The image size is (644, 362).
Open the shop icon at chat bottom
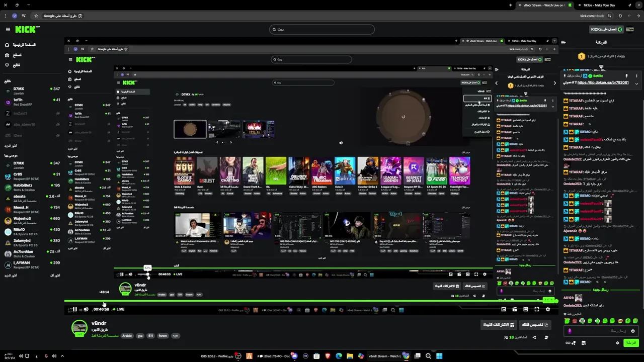pos(584,343)
